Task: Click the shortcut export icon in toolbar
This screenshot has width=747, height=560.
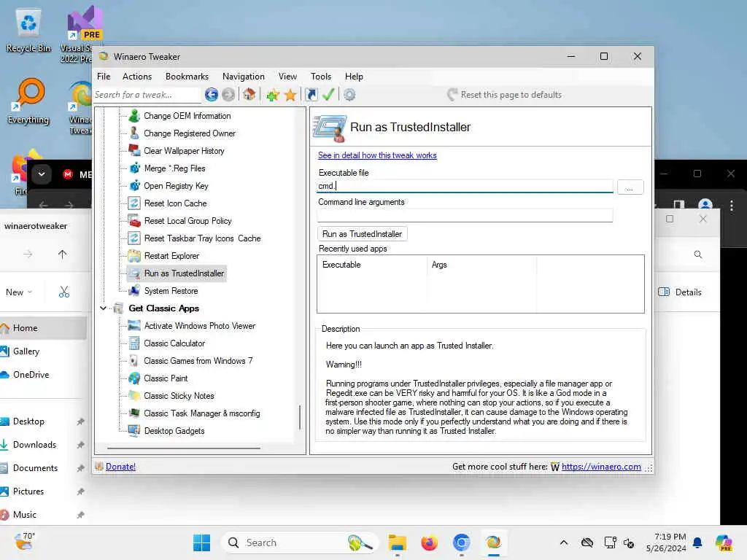Action: coord(311,95)
